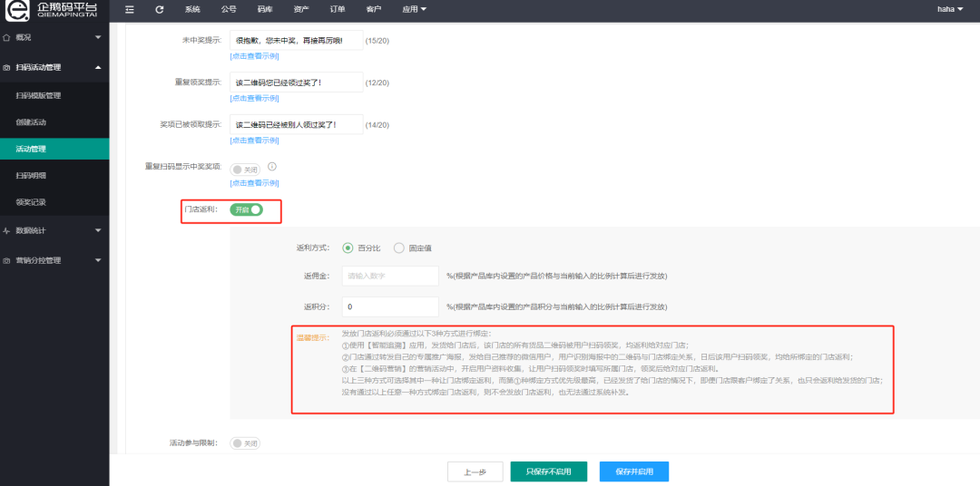The image size is (980, 486).
Task: Click the refresh icon in top bar
Action: coord(160,9)
